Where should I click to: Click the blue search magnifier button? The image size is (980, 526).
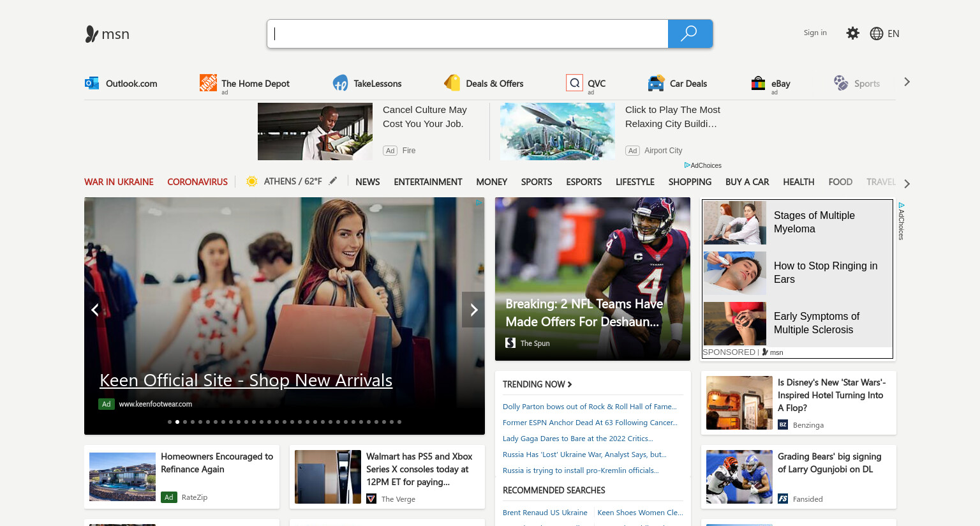[x=690, y=34]
